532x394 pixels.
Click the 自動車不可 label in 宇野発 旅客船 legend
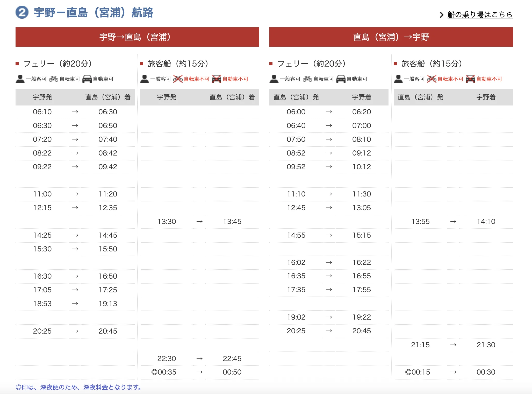point(235,79)
